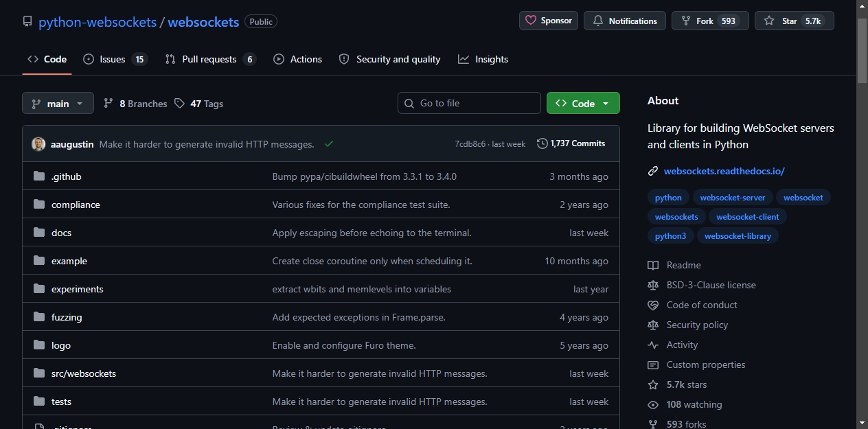Open the python-websockets organization link

(98, 22)
